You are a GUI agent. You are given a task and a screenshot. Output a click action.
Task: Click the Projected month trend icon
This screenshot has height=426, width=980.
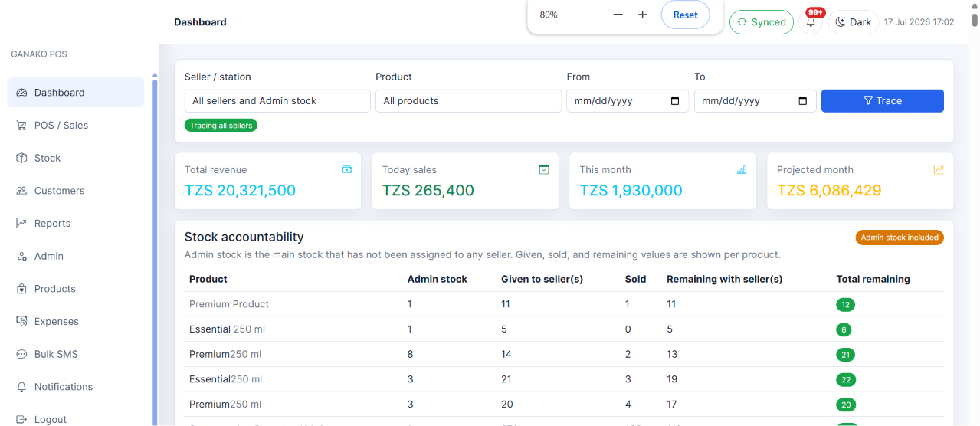coord(939,169)
